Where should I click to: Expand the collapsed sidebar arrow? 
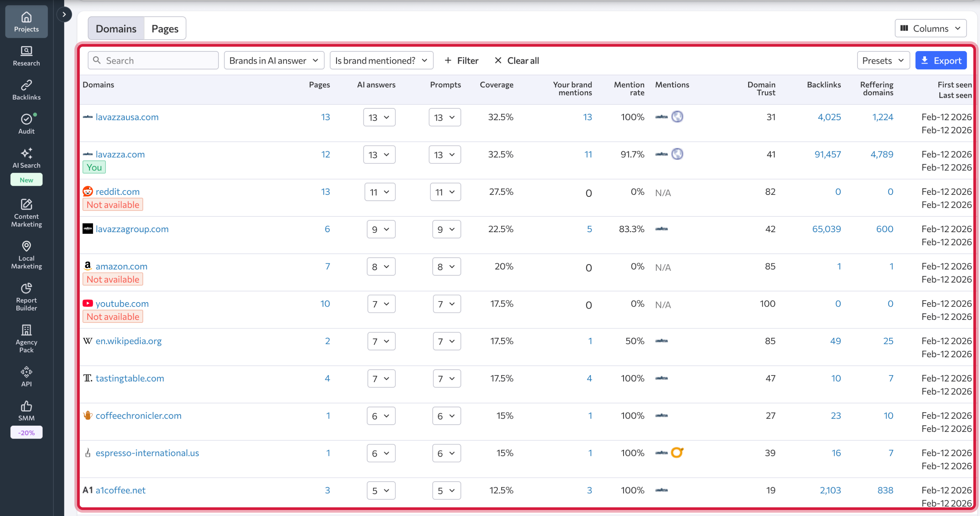[64, 14]
